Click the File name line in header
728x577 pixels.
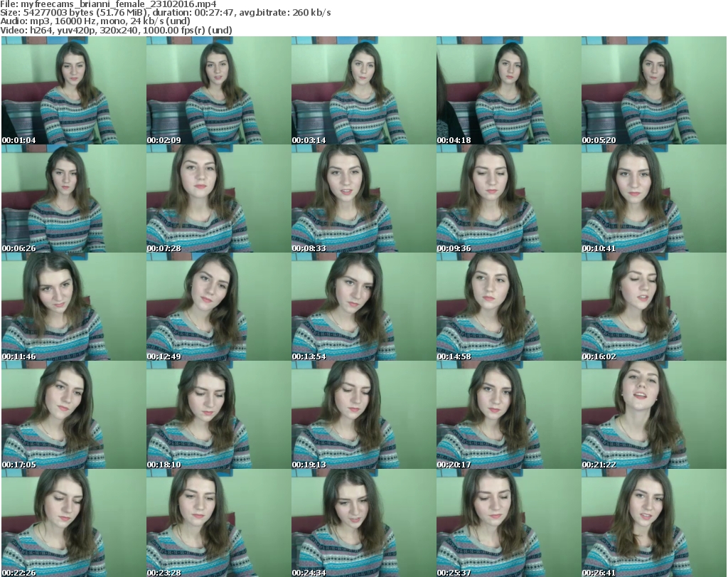pos(108,4)
